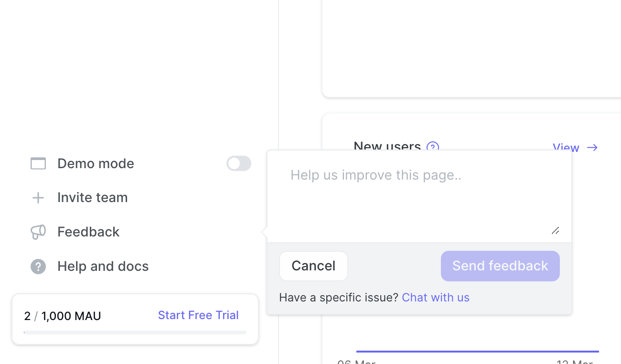Toggle the Demo mode switch
Viewport: 621px width, 364px height.
(239, 163)
